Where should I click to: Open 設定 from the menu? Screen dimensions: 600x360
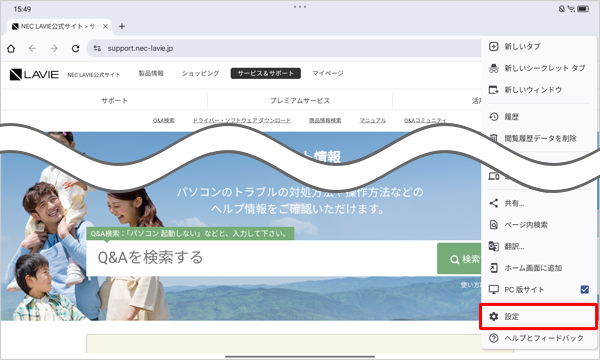(x=539, y=316)
